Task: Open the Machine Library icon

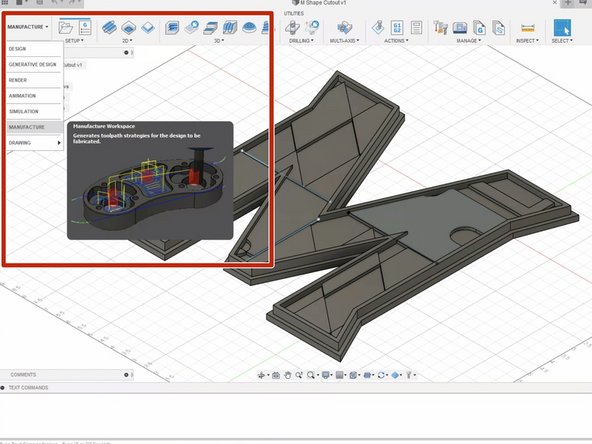Action: click(x=460, y=28)
